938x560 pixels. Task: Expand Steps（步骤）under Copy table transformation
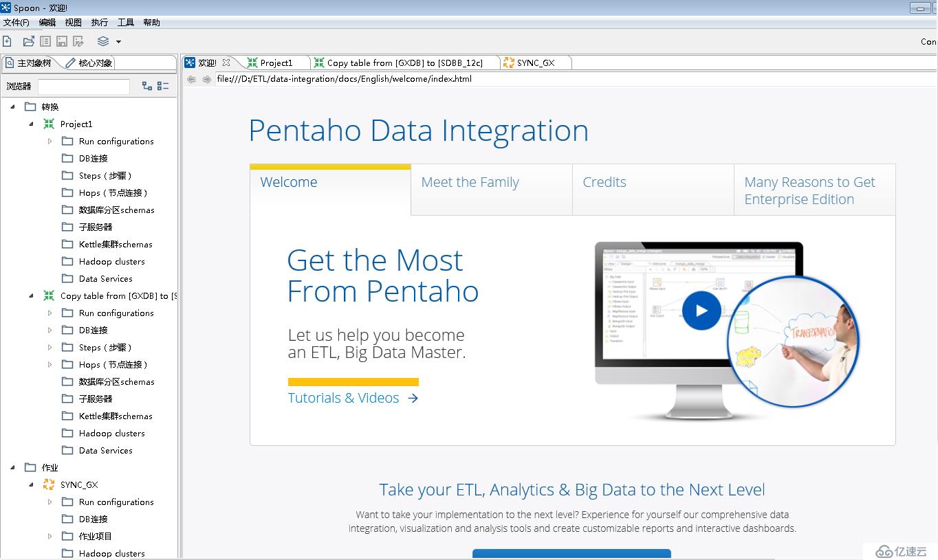50,347
